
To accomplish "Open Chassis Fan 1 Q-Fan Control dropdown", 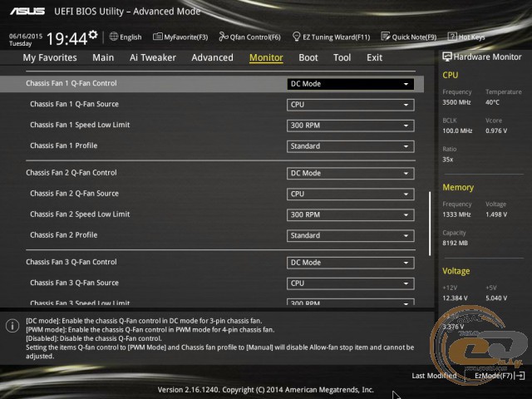I will click(351, 84).
